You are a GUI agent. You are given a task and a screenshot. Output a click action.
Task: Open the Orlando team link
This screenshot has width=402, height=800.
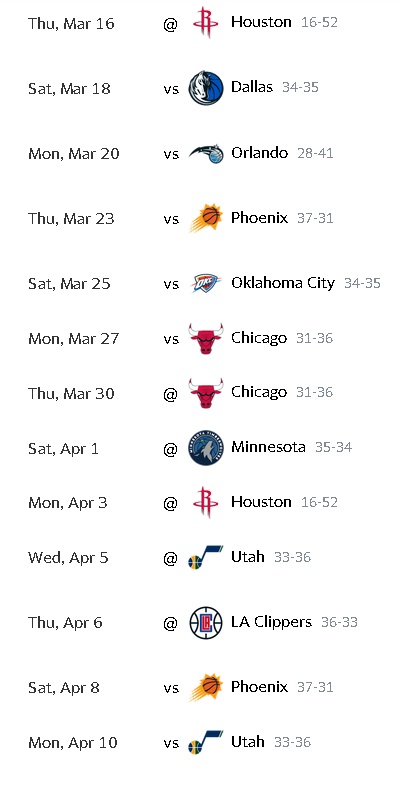[x=259, y=153]
